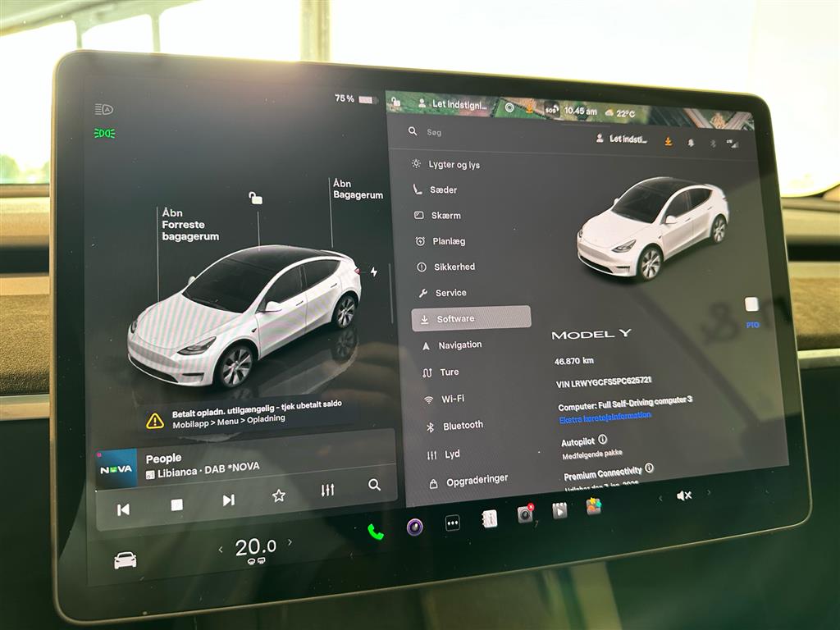Screen dimensions: 840x630
Task: Tap the orange software download icon
Action: click(x=669, y=141)
